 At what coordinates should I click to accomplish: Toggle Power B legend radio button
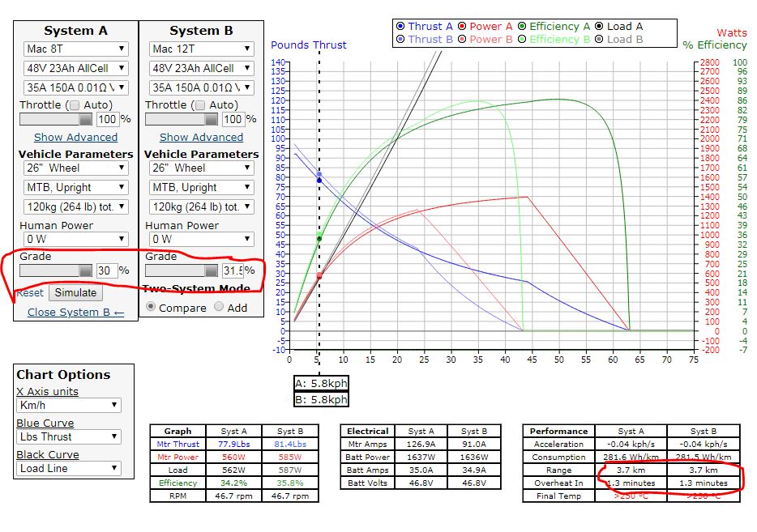(462, 39)
